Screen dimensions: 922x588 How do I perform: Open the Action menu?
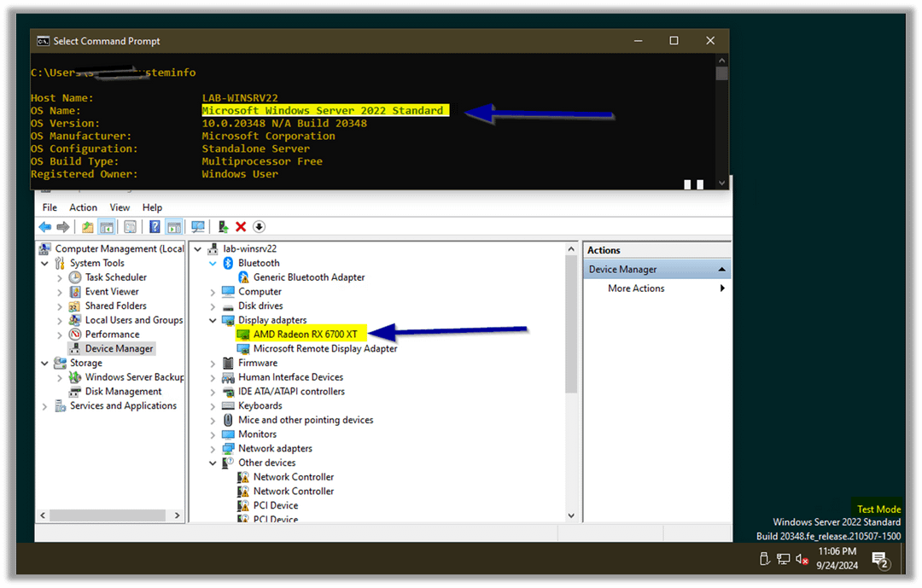(x=83, y=207)
